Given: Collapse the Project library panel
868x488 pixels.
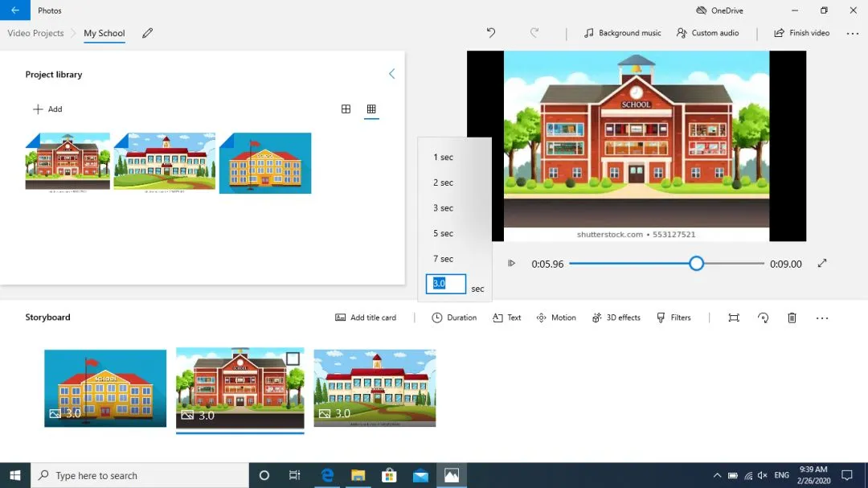Looking at the screenshot, I should click(391, 74).
